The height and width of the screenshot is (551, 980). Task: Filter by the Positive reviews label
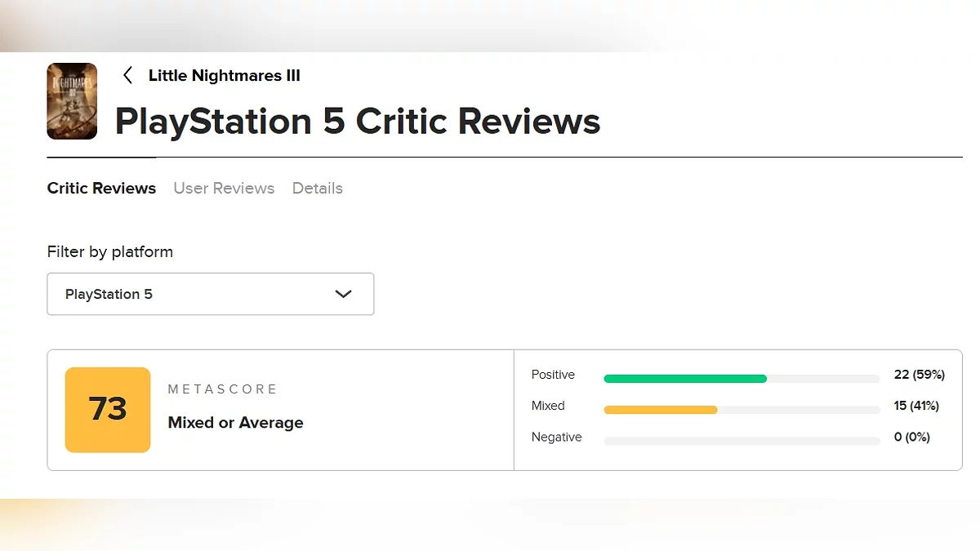coord(553,375)
